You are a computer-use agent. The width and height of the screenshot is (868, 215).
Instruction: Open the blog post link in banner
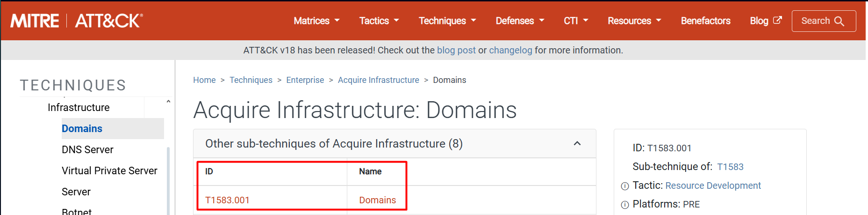(x=456, y=50)
